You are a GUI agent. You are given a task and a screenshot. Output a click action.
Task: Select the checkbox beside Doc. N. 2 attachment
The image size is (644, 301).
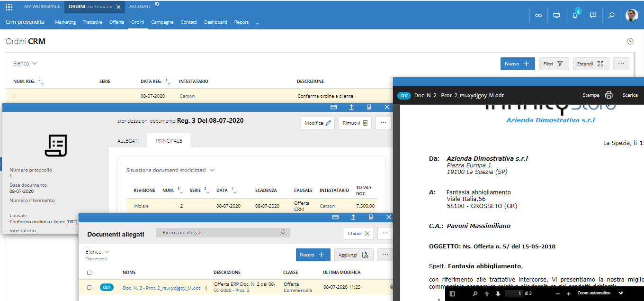click(89, 287)
